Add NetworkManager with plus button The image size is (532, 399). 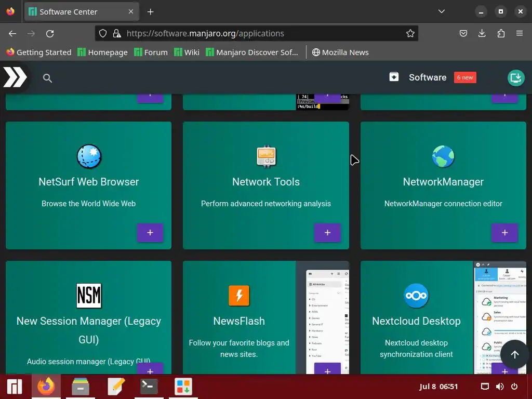[x=504, y=232]
